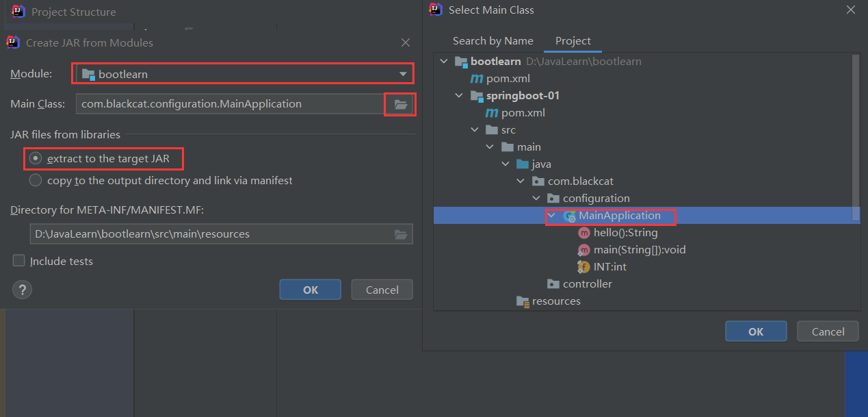868x417 pixels.
Task: Close the Create JAR from Modules dialog
Action: tap(406, 42)
